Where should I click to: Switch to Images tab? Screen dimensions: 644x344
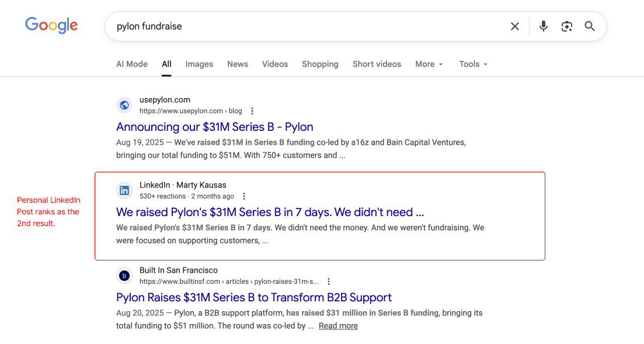199,64
